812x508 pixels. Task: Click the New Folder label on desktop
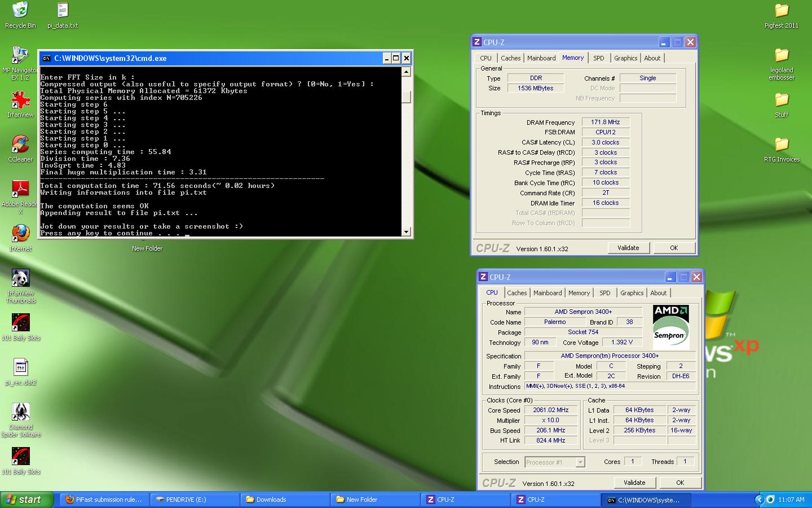tap(147, 248)
